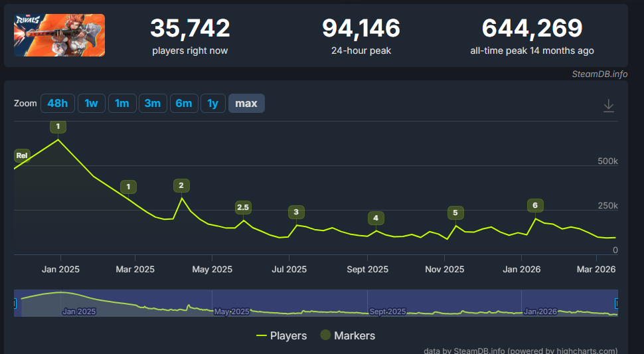Click marker 1 at the January peak
Image resolution: width=644 pixels, height=354 pixels.
(x=58, y=126)
